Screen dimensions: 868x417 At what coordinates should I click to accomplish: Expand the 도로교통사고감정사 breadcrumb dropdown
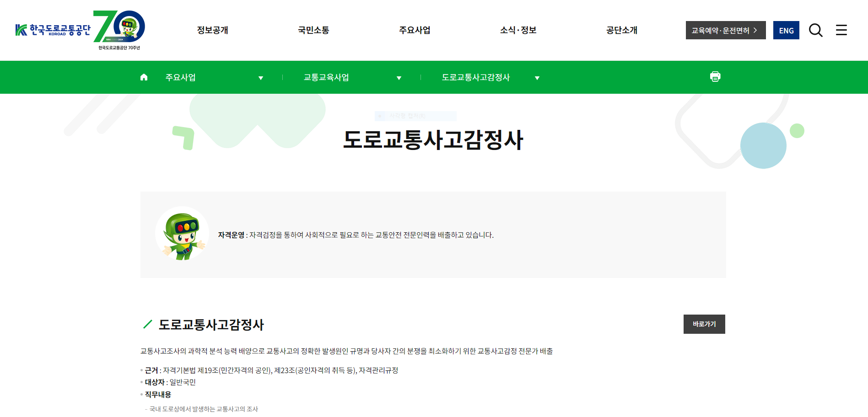click(x=537, y=78)
